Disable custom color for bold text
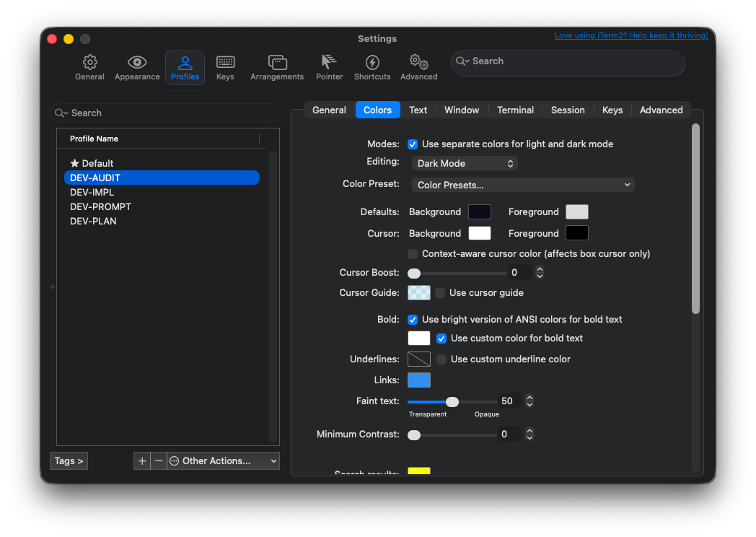The width and height of the screenshot is (756, 537). [441, 338]
